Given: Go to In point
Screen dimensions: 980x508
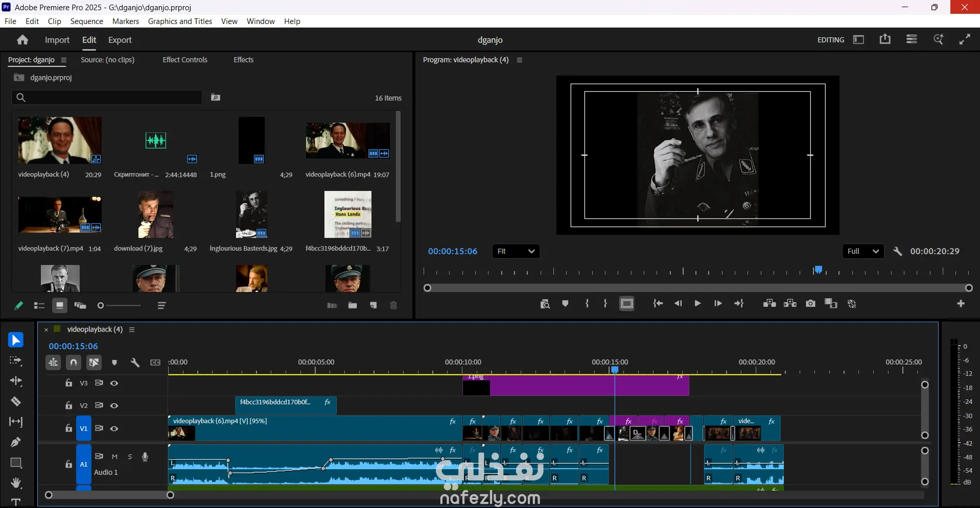Looking at the screenshot, I should tap(658, 304).
